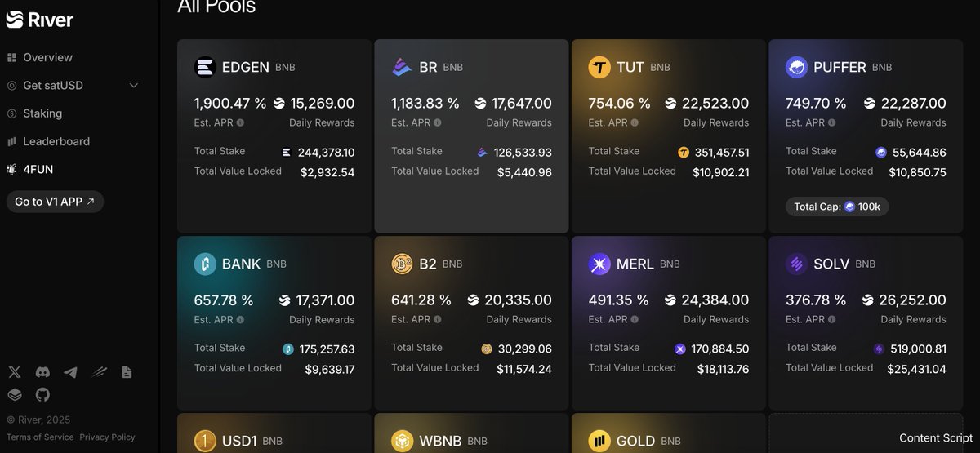
Task: Open the GitHub icon in sidebar
Action: [x=42, y=395]
